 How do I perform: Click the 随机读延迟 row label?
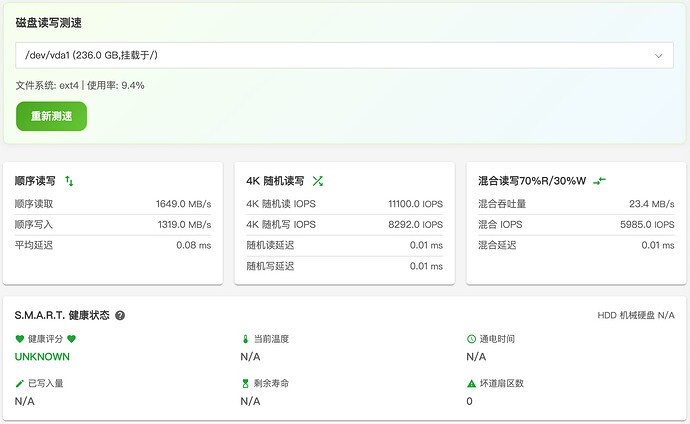270,245
